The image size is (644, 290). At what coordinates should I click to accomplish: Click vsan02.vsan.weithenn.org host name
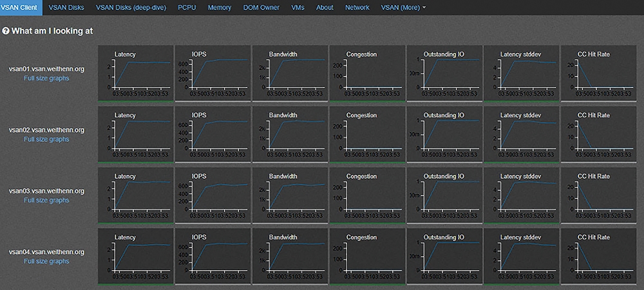[x=46, y=130]
